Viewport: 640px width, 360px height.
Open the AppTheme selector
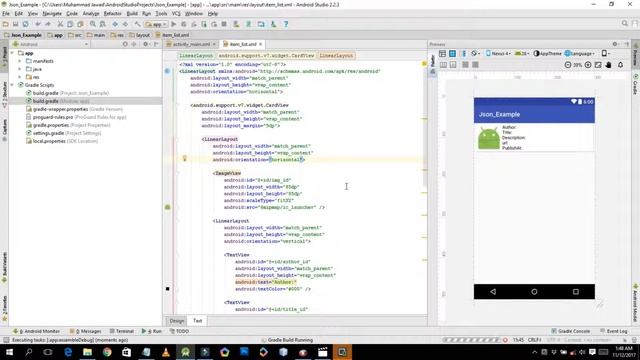(547, 53)
